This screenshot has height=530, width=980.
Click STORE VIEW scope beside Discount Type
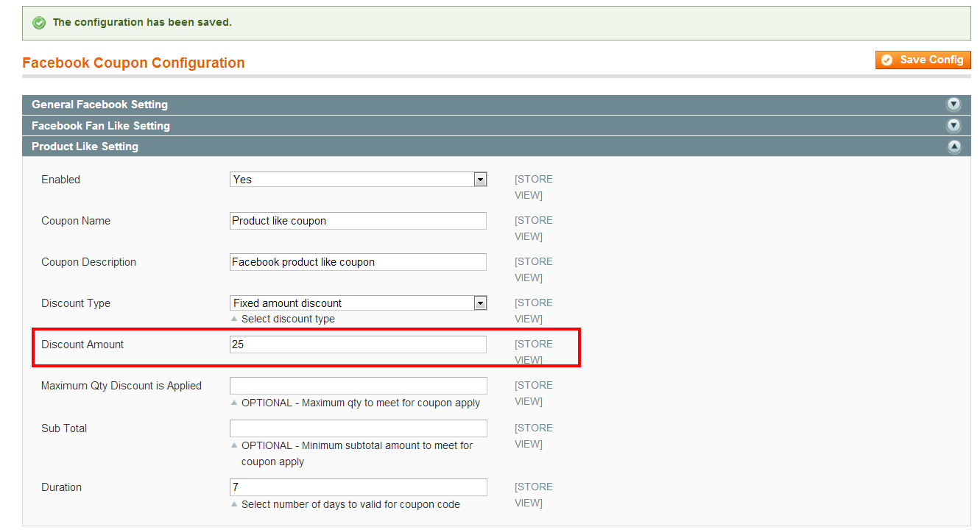pyautogui.click(x=533, y=311)
